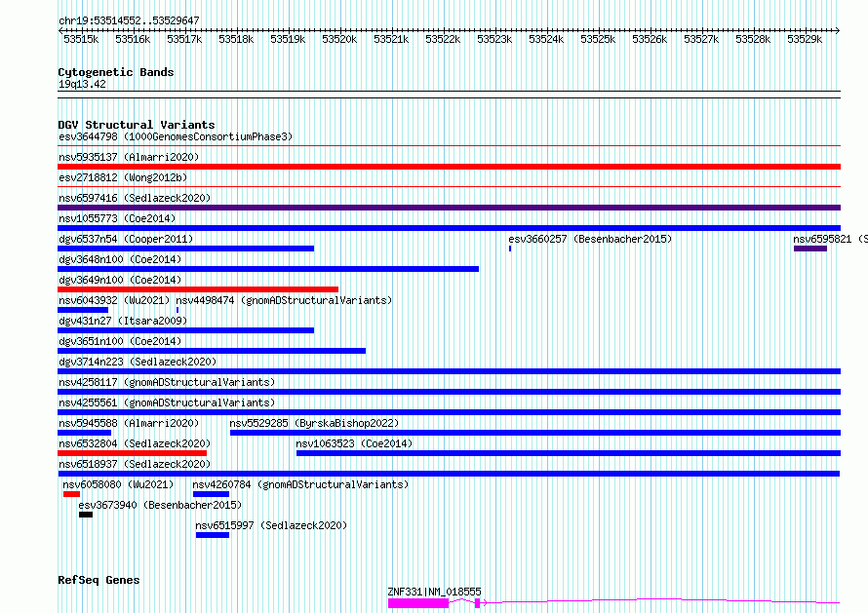Select the nsv5945588 Almarri2020 label
Screen dimensions: 868x613
[x=129, y=423]
